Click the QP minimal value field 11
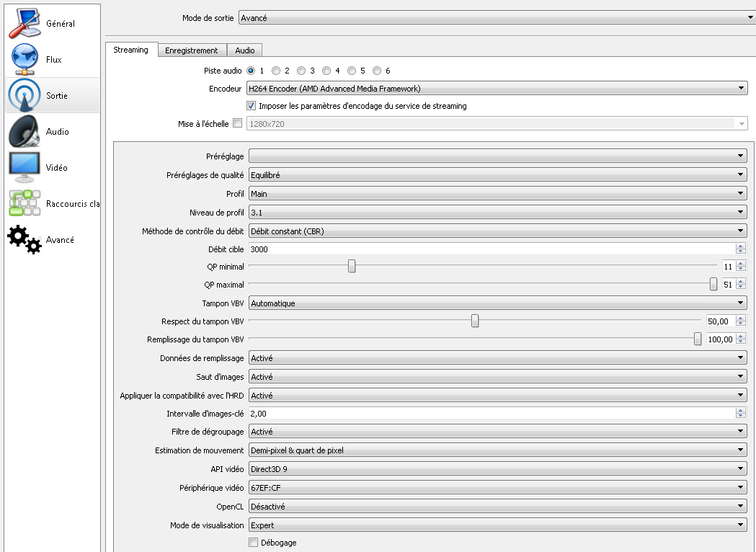The image size is (756, 552). (x=729, y=266)
